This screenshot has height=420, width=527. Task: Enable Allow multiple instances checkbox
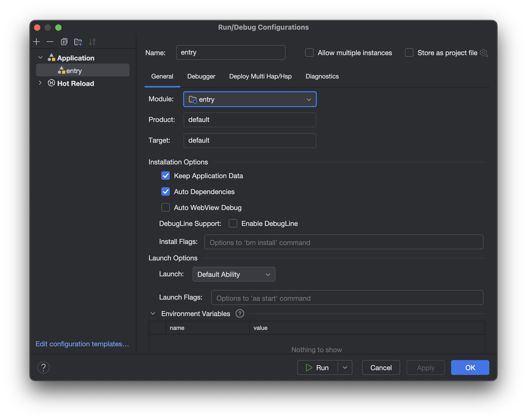click(x=309, y=53)
